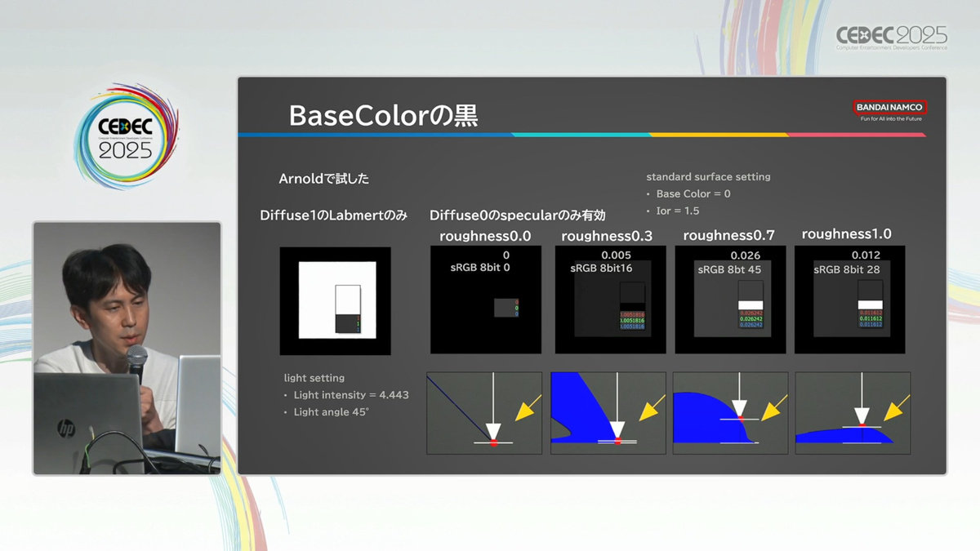980x551 pixels.
Task: Click the "sRGB 8bt 45" label
Action: 728,269
